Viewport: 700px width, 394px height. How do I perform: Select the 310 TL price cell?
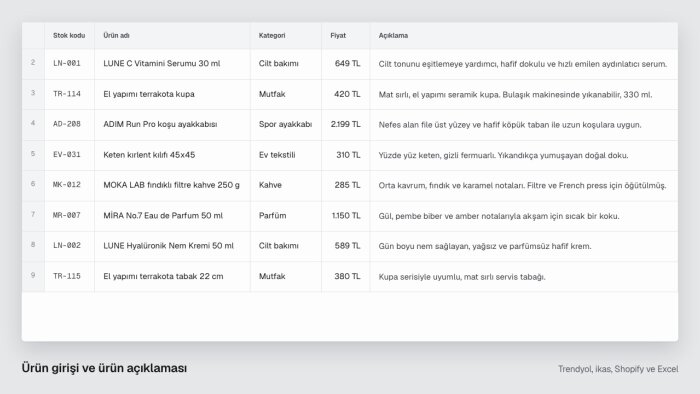point(346,155)
